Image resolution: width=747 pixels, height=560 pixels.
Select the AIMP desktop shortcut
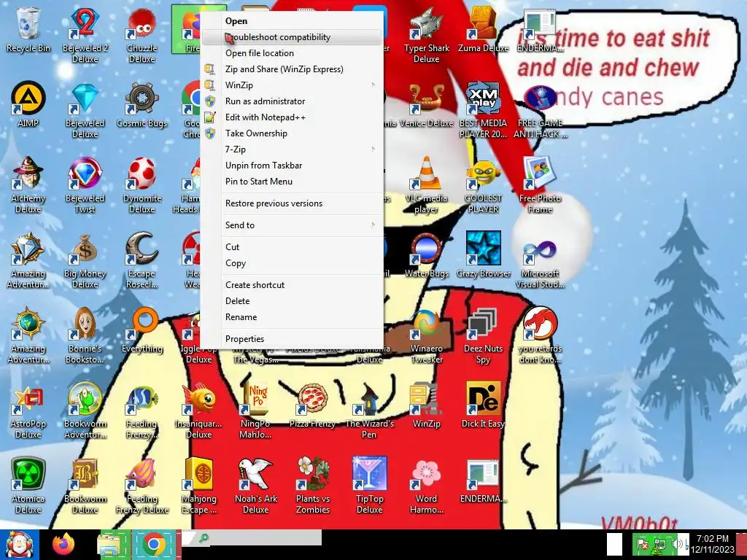(x=28, y=105)
